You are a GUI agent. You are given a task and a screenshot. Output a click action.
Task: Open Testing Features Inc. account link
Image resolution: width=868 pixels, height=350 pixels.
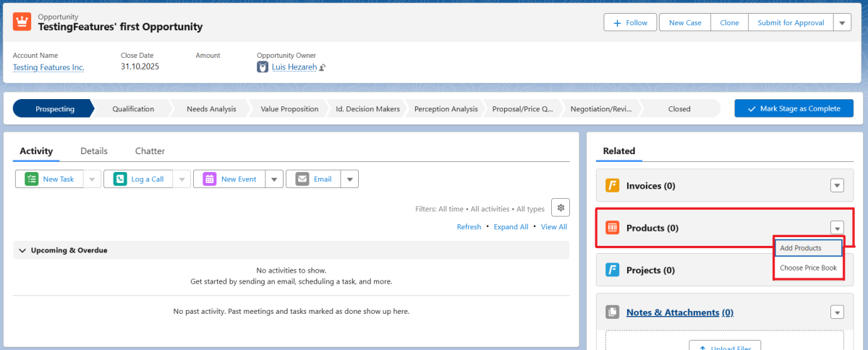pyautogui.click(x=48, y=67)
